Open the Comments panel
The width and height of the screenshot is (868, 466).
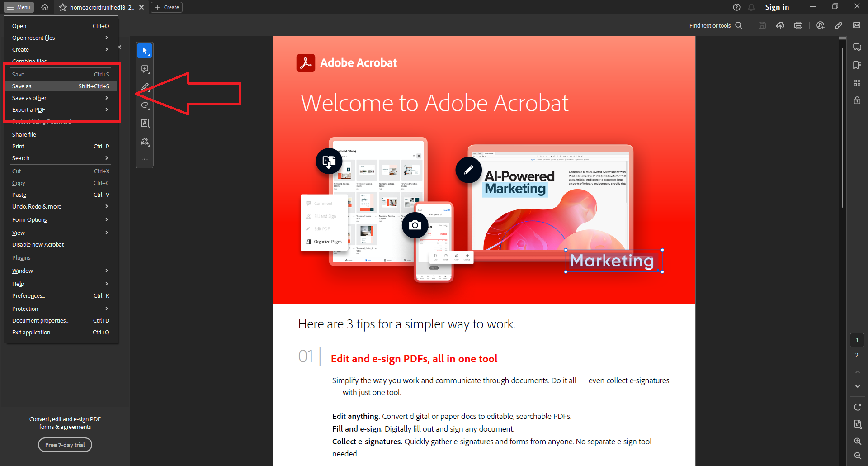(857, 47)
